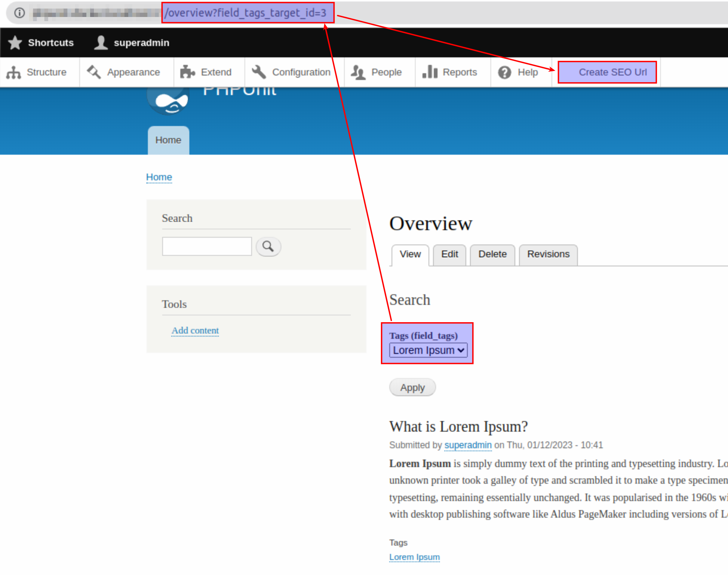
Task: Click the Home tab on the banner
Action: pyautogui.click(x=168, y=140)
